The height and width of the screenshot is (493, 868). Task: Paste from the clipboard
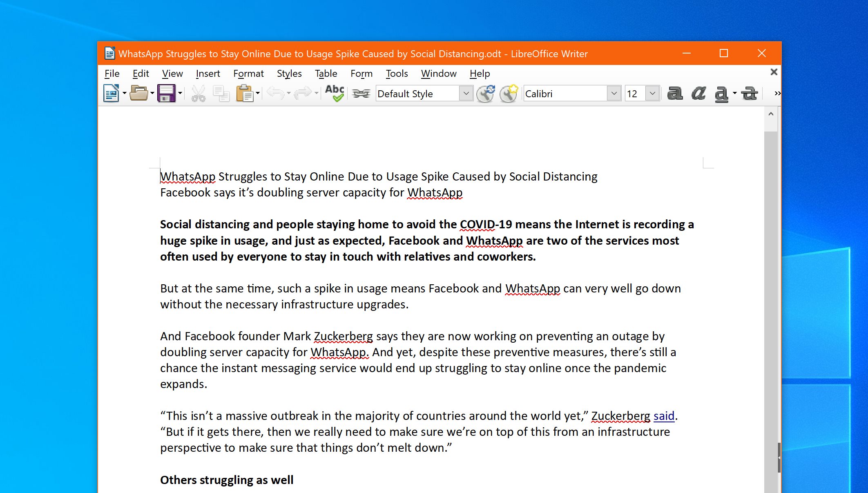point(244,93)
